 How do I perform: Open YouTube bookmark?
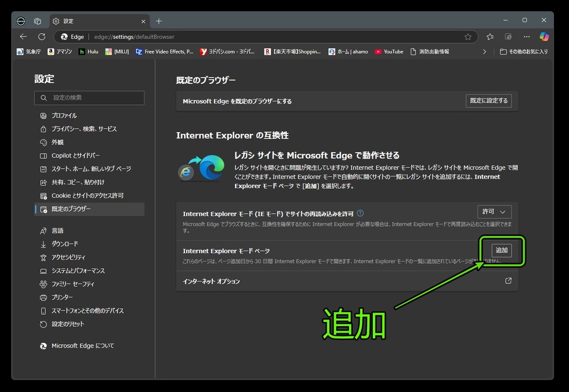coord(389,52)
